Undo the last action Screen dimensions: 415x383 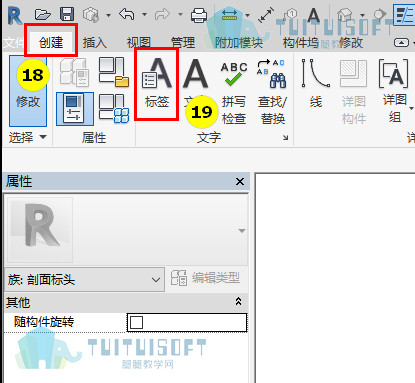click(127, 15)
